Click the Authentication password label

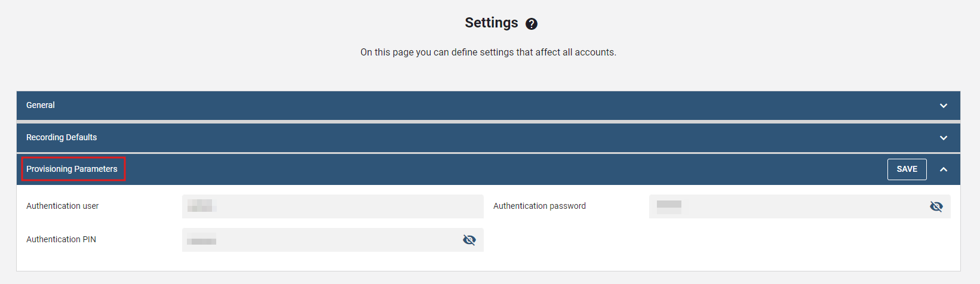pos(539,206)
